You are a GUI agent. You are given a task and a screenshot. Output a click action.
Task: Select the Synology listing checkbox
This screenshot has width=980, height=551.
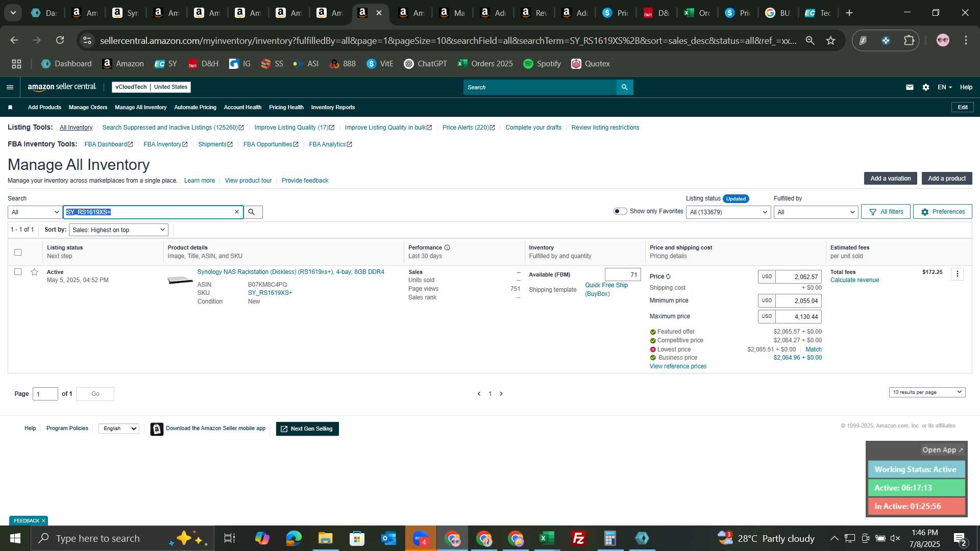pyautogui.click(x=18, y=272)
